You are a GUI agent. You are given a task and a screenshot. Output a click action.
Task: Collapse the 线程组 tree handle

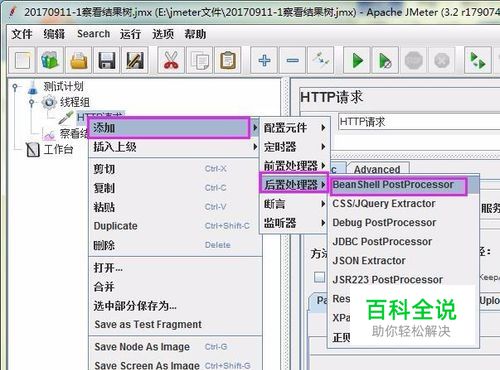pyautogui.click(x=31, y=103)
